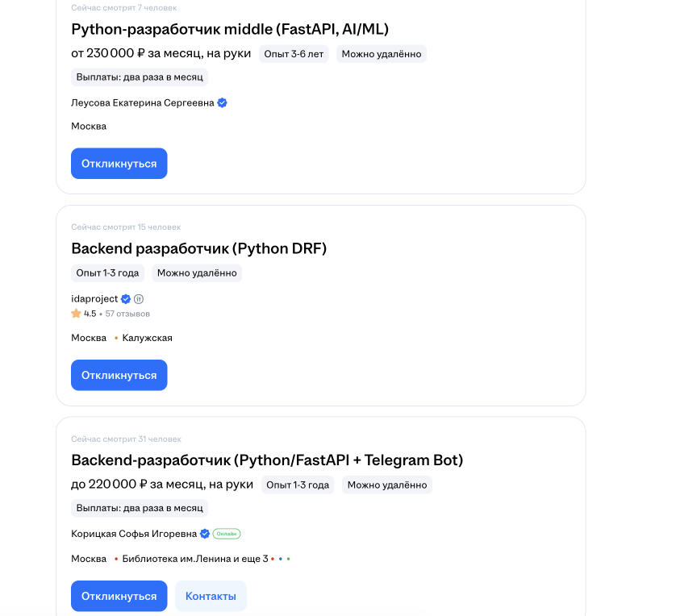Open Контакты for the Telegram Bot vacancy
Viewport: 680px width, 616px height.
pos(211,596)
